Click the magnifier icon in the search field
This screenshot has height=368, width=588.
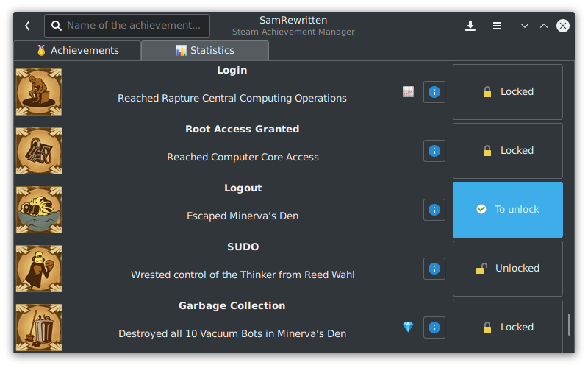pos(57,26)
